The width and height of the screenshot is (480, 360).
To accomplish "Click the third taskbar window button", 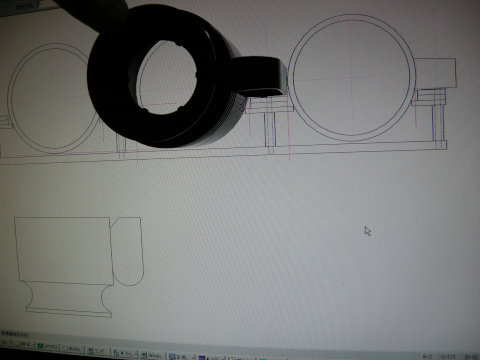I will coord(72,348).
